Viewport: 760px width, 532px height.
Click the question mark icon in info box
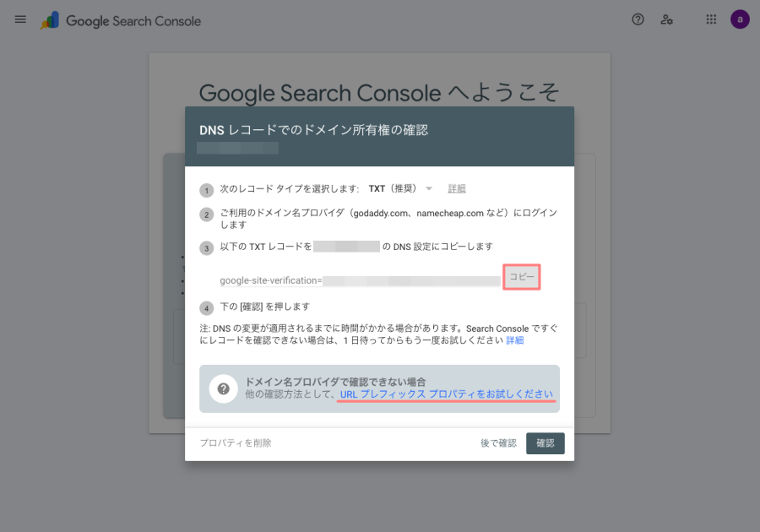(224, 388)
